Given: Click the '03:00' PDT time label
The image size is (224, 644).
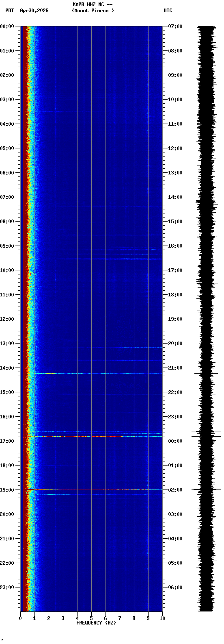Looking at the screenshot, I should [x=7, y=100].
